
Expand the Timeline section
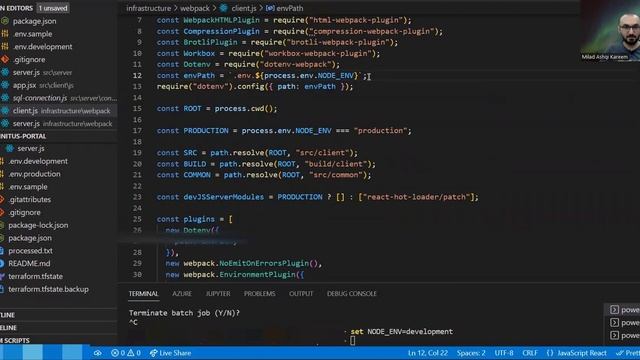click(x=9, y=328)
